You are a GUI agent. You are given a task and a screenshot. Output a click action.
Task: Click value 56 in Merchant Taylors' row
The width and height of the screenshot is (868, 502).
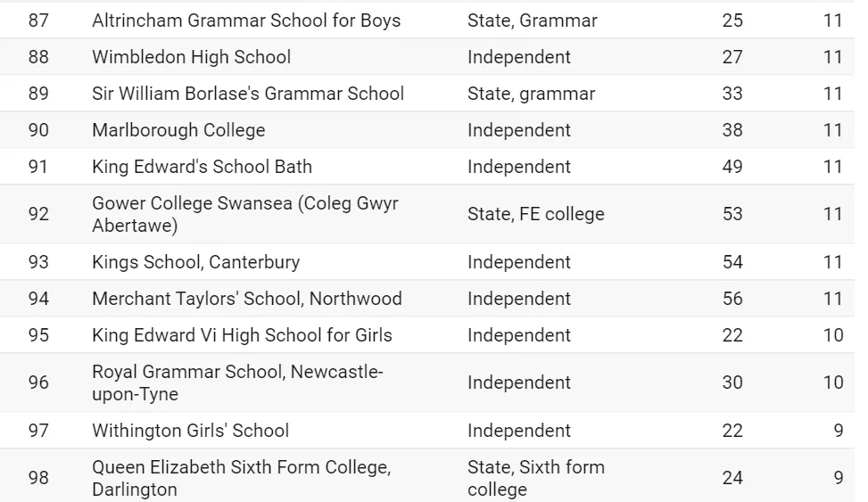point(732,299)
